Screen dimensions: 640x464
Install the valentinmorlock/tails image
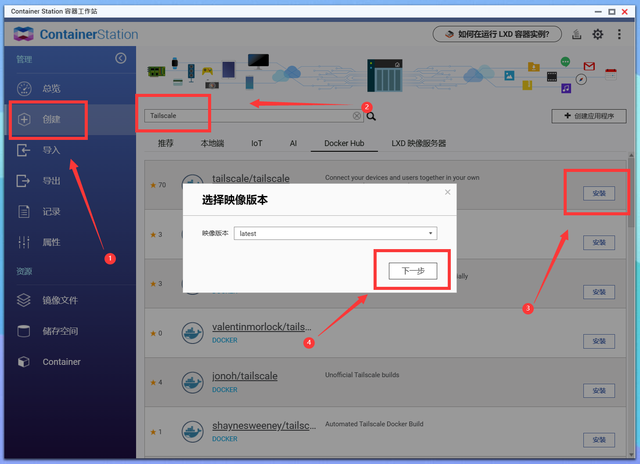coord(599,341)
